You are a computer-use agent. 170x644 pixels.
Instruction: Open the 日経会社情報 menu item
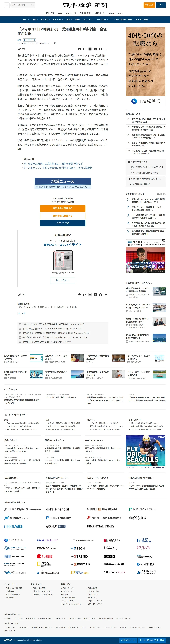pos(85,13)
